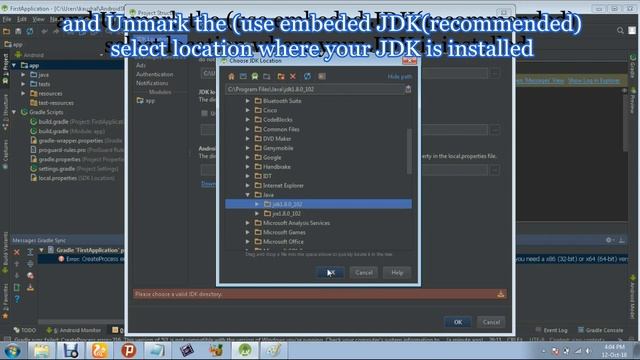
Task: Click the Desktop directory icon in JDK chooser
Action: pyautogui.click(x=243, y=76)
